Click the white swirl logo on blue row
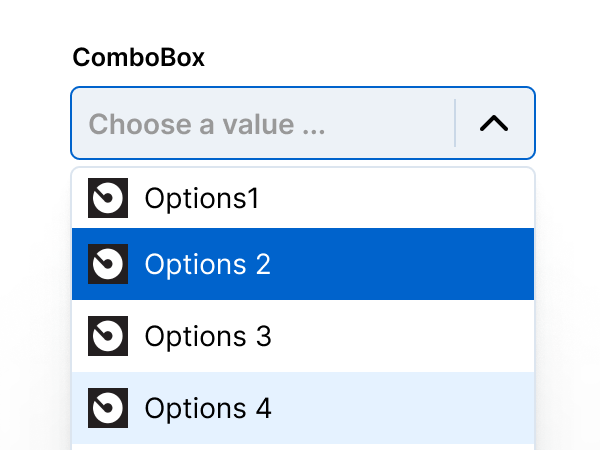 click(x=107, y=264)
